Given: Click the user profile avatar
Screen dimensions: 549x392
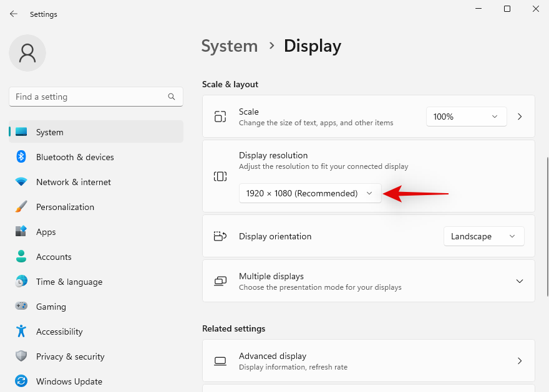Looking at the screenshot, I should [x=27, y=53].
